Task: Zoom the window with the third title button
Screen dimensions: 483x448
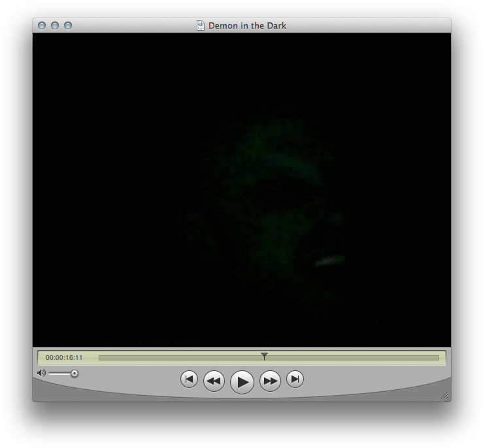Action: [68, 25]
